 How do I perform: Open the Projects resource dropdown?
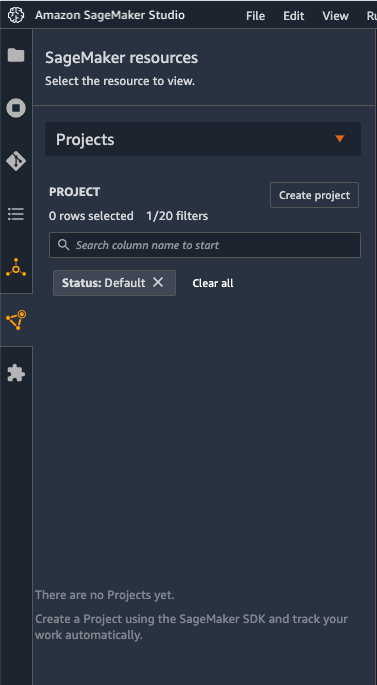coord(203,139)
